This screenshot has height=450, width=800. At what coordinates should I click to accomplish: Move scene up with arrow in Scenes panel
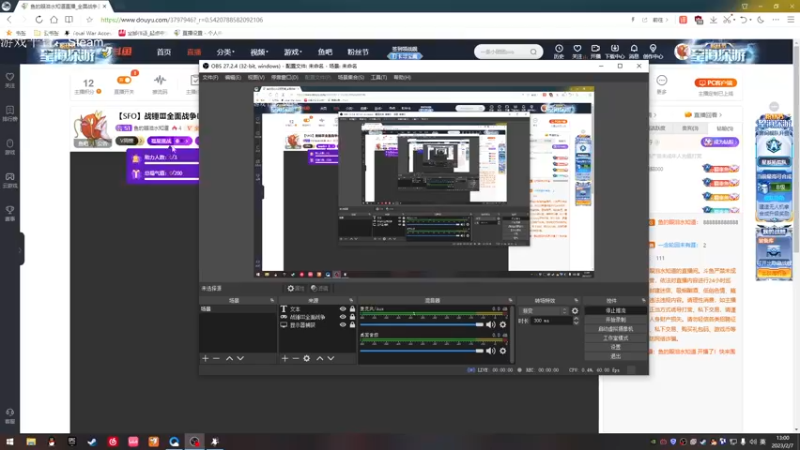click(229, 359)
